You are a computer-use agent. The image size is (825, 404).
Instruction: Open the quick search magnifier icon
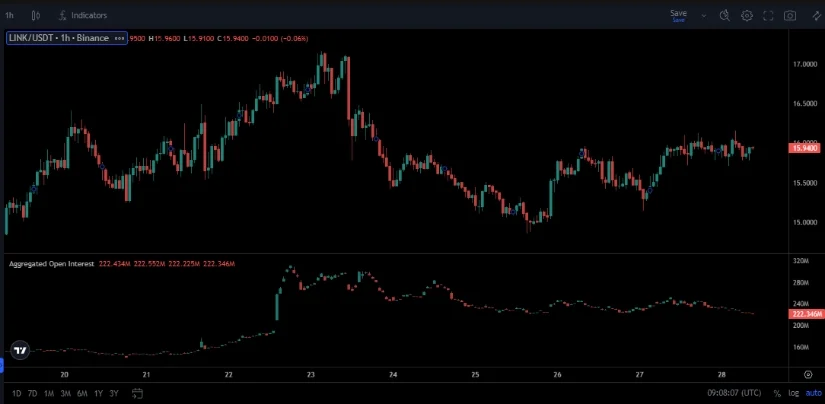click(x=725, y=16)
